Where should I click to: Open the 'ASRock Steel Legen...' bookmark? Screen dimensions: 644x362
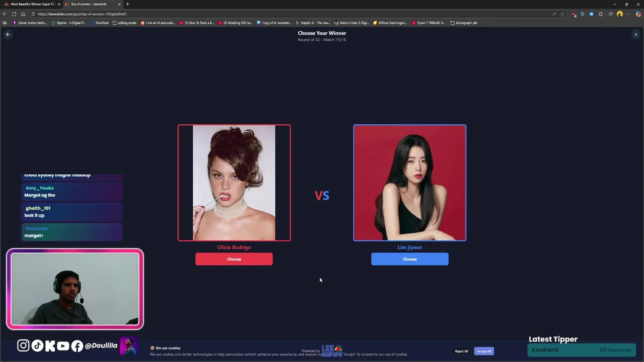[x=390, y=23]
